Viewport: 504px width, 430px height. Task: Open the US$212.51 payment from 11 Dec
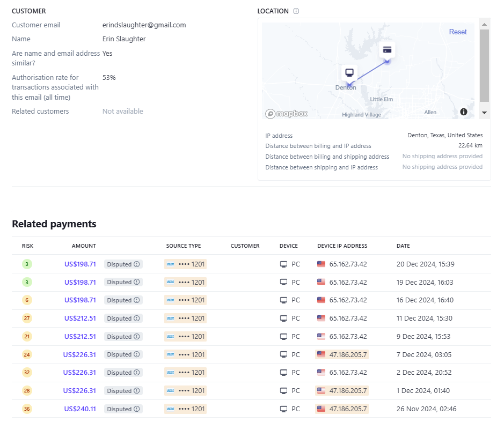pyautogui.click(x=80, y=318)
